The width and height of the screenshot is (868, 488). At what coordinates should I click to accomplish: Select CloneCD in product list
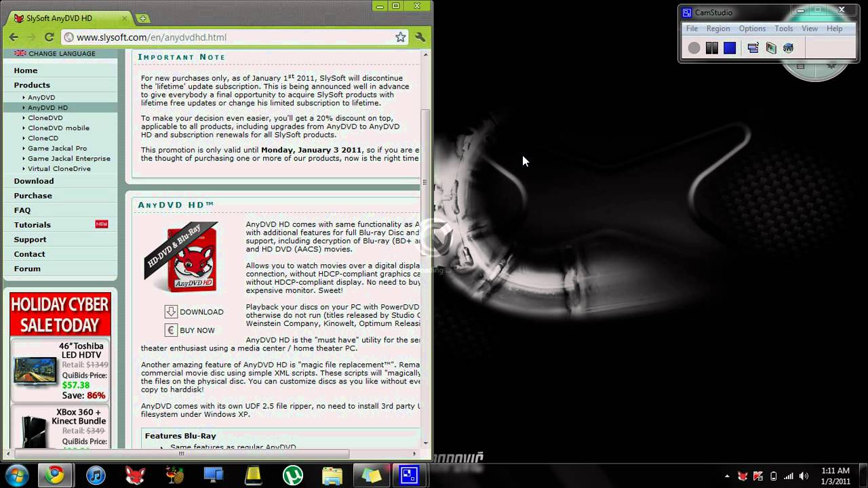[43, 138]
